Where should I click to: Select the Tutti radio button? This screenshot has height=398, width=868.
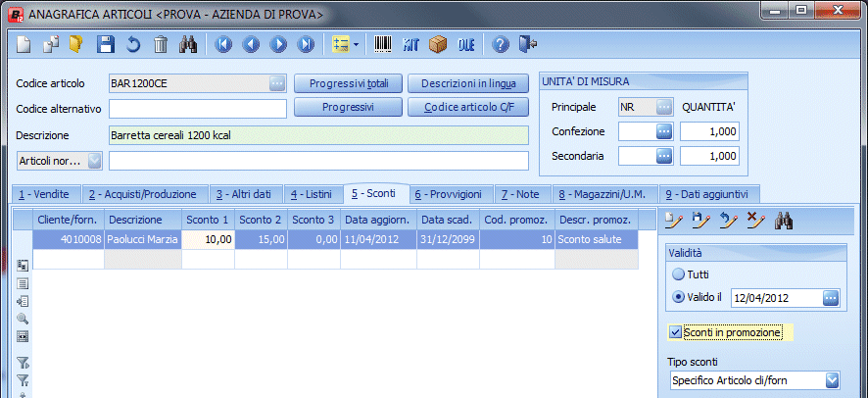click(678, 274)
